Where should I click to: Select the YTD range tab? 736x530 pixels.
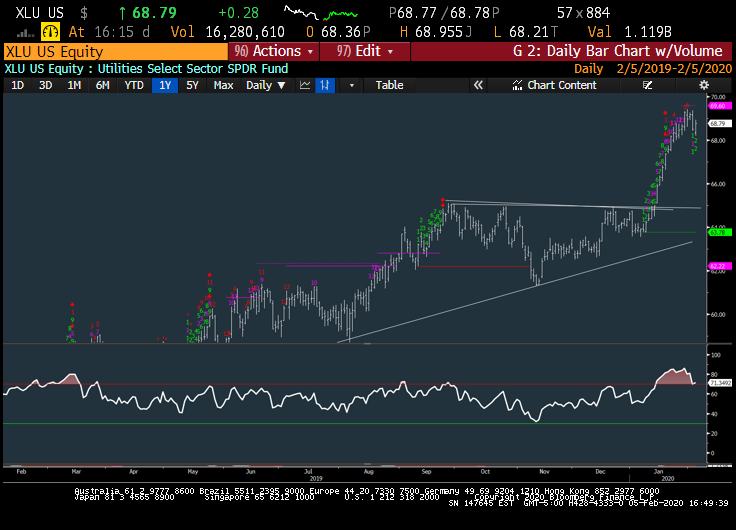134,85
